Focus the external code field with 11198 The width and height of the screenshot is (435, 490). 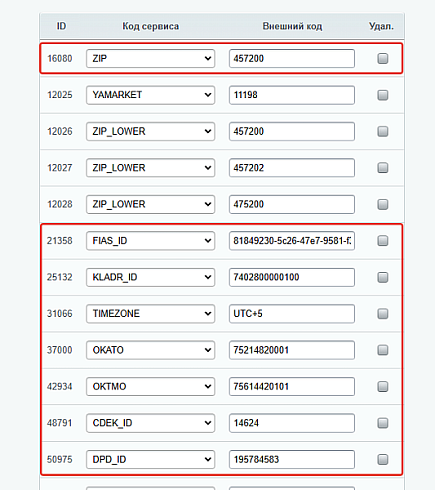pyautogui.click(x=292, y=95)
